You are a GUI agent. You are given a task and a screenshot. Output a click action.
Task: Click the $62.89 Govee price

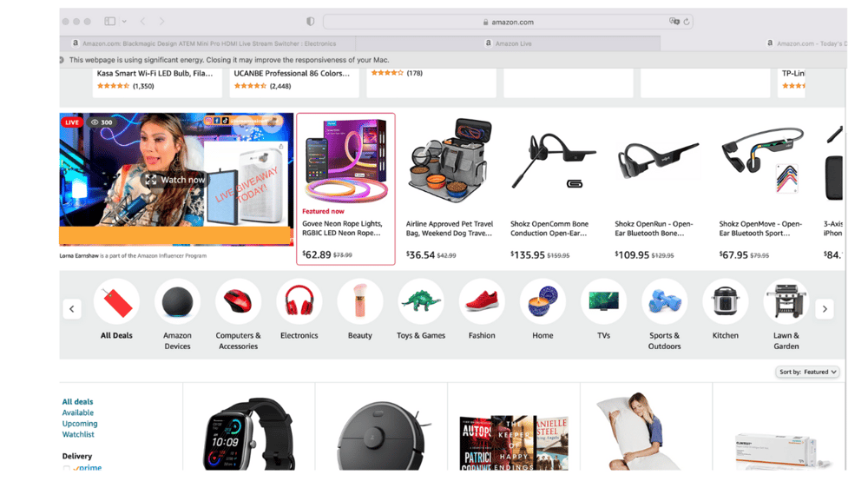pos(317,254)
